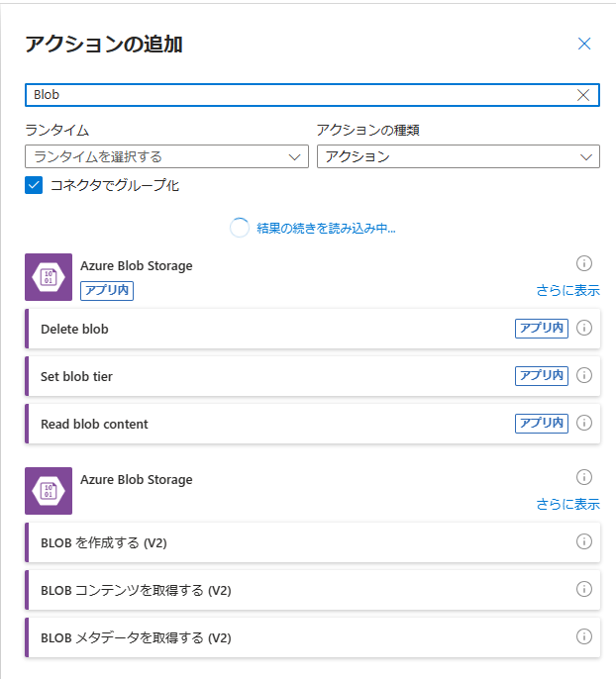Click the アプリ内 badge on Read blob content

click(x=542, y=424)
